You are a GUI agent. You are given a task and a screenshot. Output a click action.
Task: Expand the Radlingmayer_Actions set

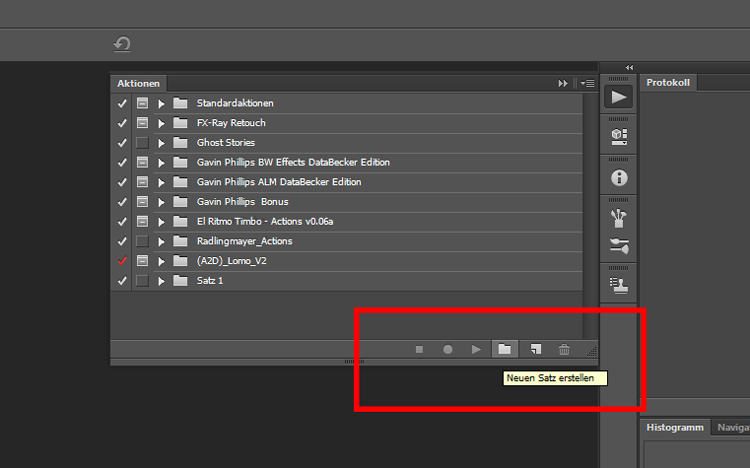161,241
